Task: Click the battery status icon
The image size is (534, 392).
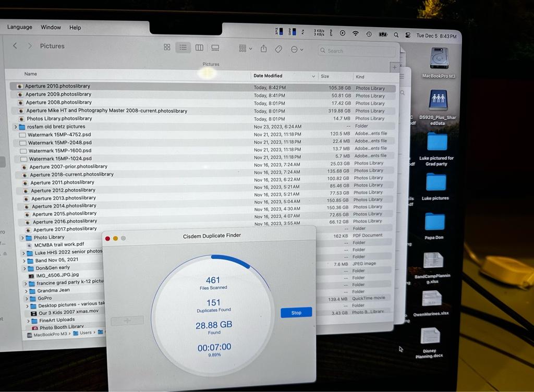Action: [383, 34]
